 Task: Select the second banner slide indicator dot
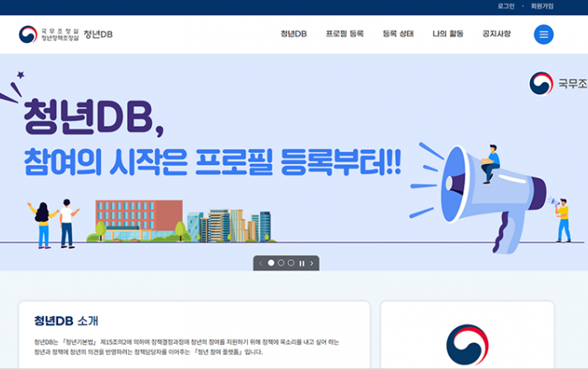coord(281,263)
